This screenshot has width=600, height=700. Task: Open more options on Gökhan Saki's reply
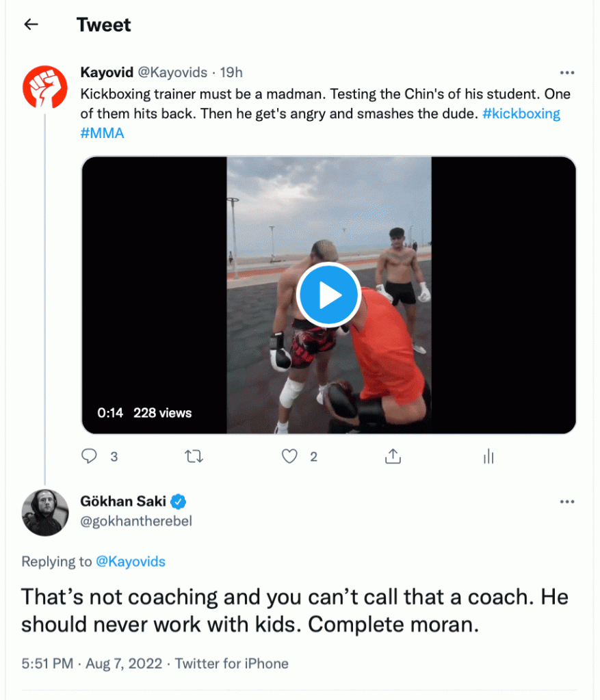point(566,502)
